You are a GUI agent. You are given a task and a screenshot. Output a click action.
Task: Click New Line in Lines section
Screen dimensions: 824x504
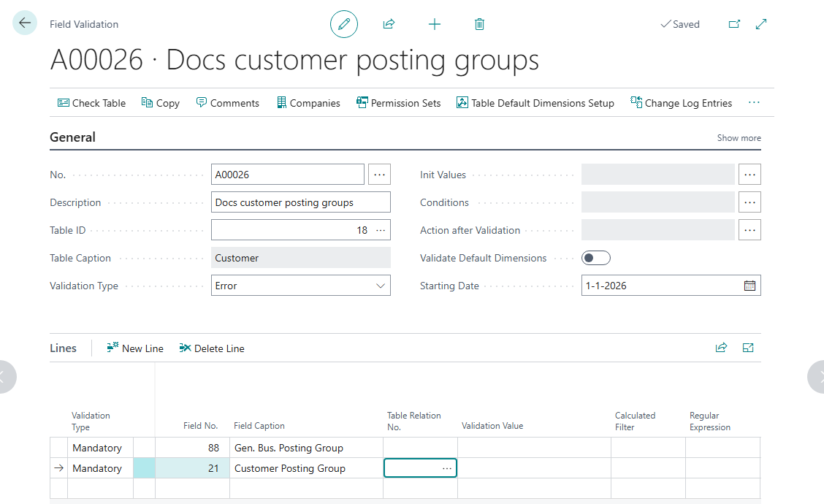[x=135, y=348]
